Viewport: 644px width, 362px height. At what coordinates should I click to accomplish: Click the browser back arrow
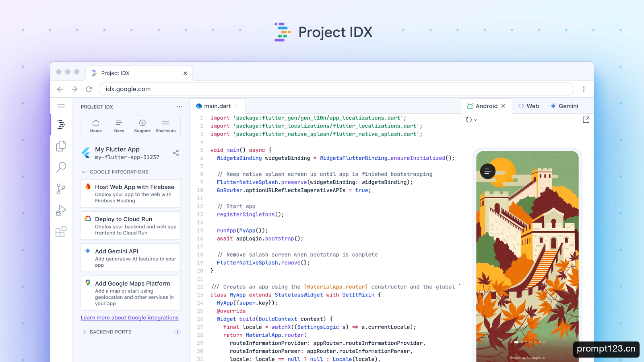pos(60,89)
